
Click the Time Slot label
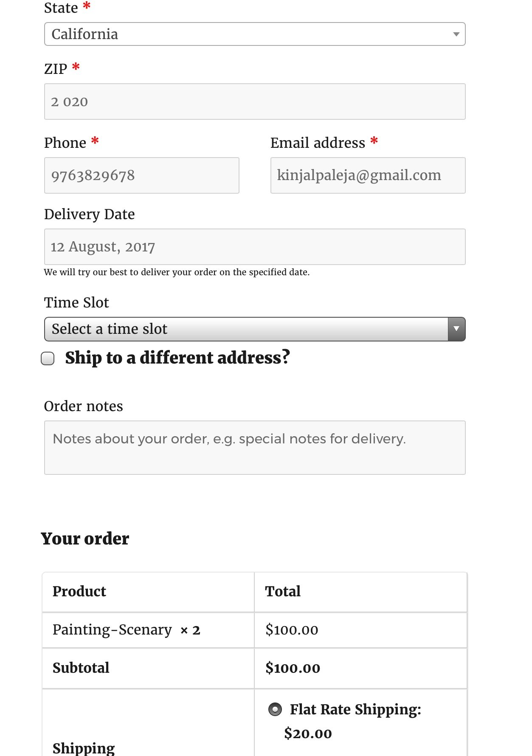(x=76, y=302)
